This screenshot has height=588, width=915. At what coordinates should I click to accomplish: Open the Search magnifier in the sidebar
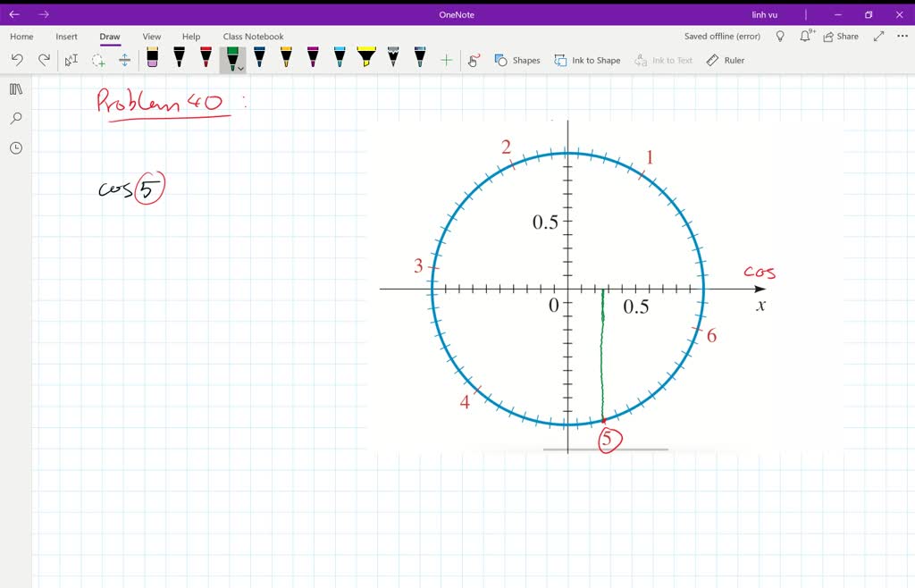coord(16,119)
